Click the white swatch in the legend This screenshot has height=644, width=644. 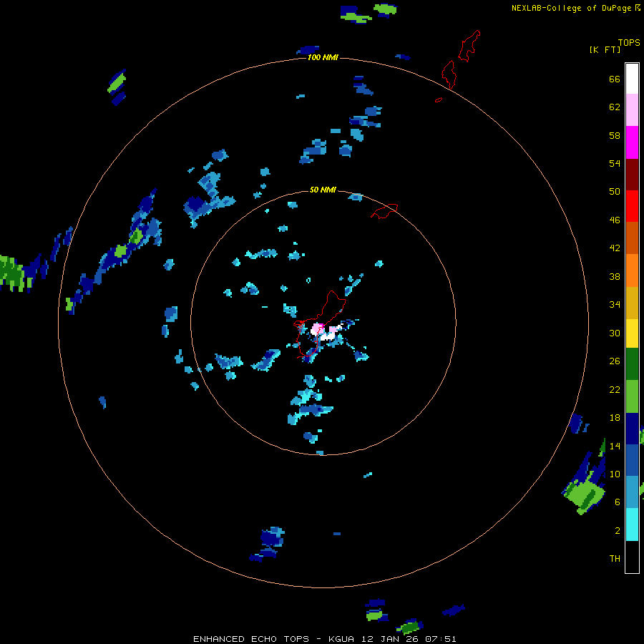pyautogui.click(x=632, y=79)
